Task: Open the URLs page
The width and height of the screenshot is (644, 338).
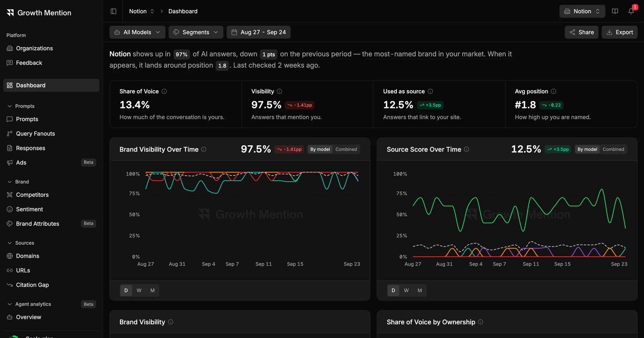Action: click(x=51, y=270)
